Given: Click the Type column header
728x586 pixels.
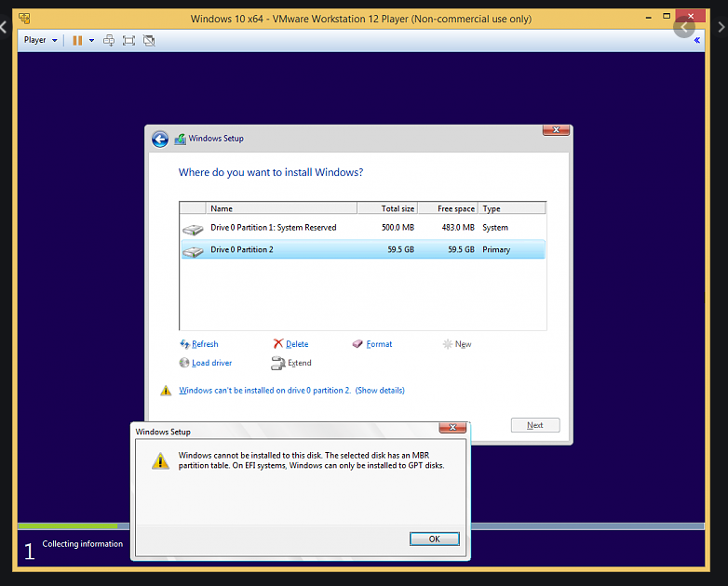Looking at the screenshot, I should click(x=512, y=208).
